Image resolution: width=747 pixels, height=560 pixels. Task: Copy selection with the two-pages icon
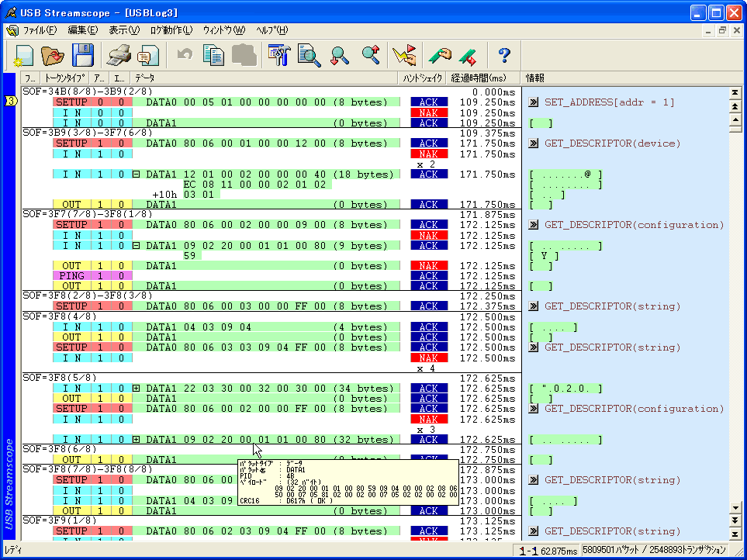[213, 55]
